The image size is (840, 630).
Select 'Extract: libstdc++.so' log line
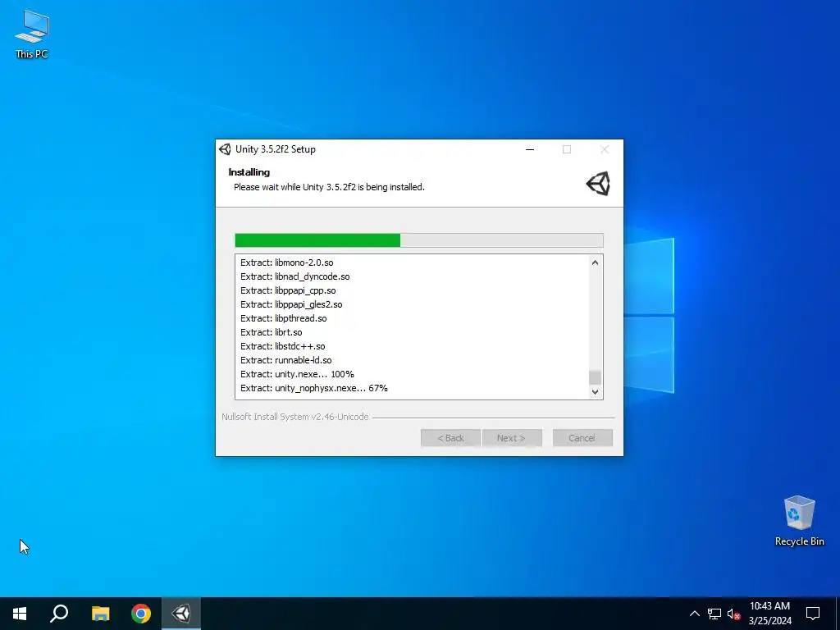(282, 346)
